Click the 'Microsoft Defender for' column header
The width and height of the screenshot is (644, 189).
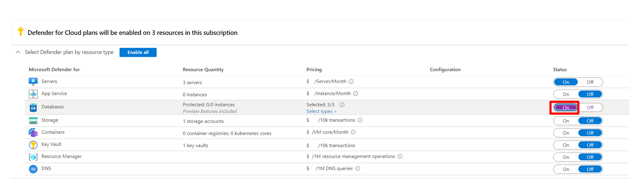(54, 70)
